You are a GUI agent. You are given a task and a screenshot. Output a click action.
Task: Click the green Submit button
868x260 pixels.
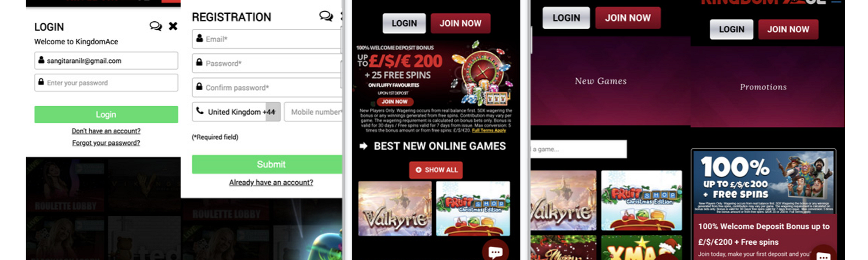(267, 164)
